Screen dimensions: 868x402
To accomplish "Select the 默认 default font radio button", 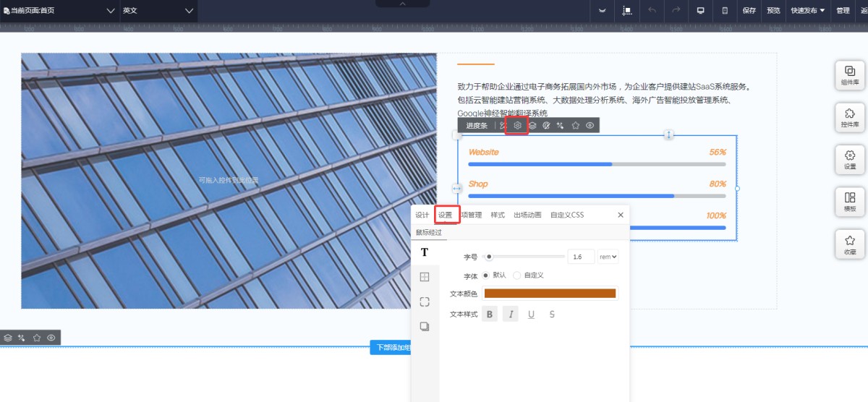I will (486, 275).
